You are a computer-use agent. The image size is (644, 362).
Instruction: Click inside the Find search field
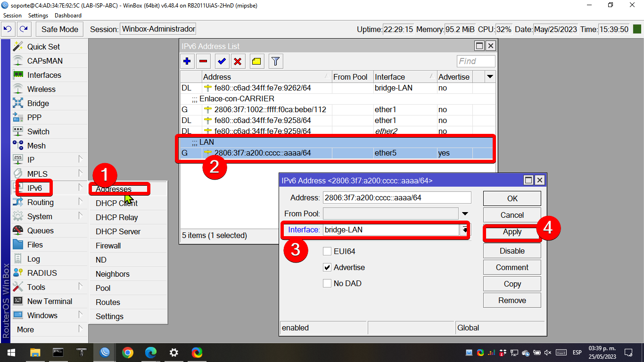[475, 61]
